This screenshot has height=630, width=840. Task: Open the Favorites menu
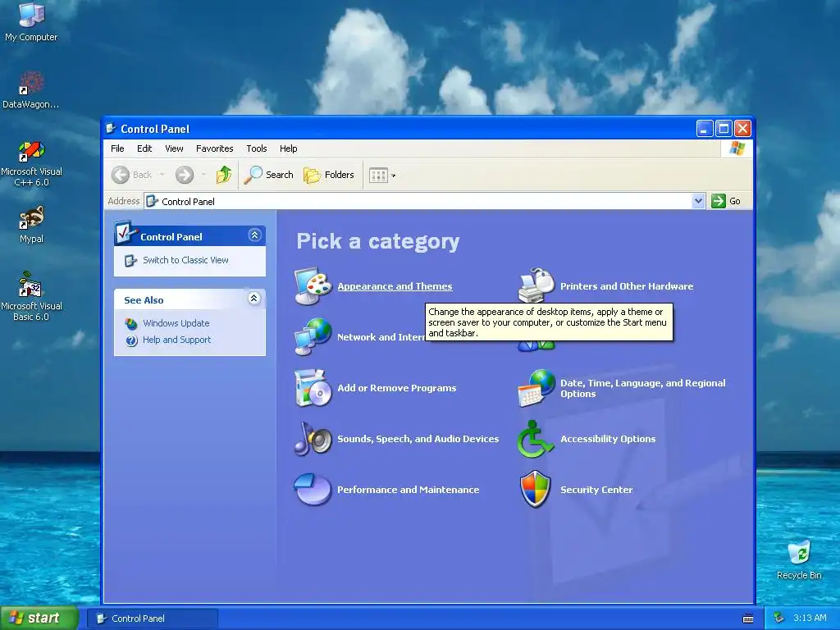coord(214,148)
